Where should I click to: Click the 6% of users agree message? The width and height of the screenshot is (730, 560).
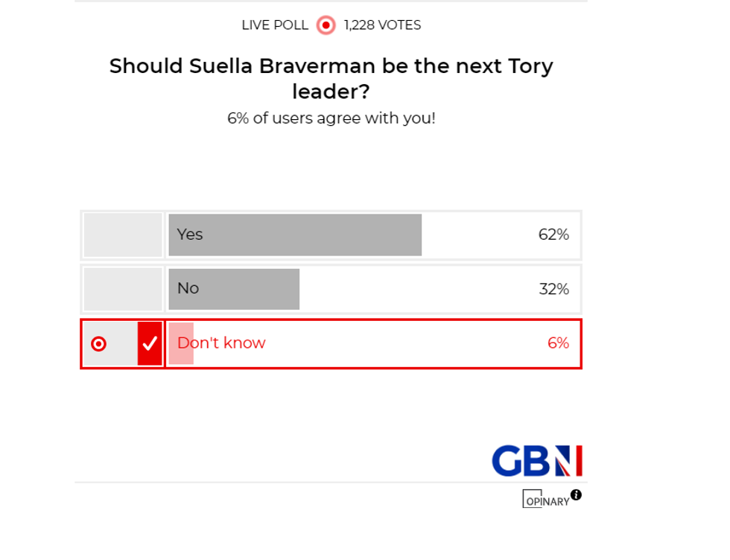331,118
